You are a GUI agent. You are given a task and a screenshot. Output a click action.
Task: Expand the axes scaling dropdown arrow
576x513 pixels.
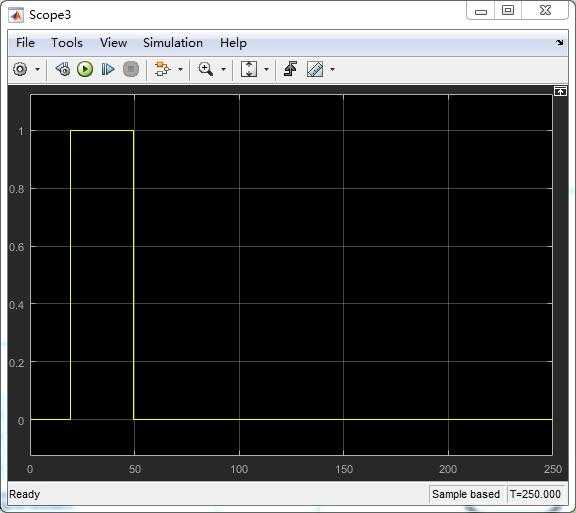click(266, 69)
